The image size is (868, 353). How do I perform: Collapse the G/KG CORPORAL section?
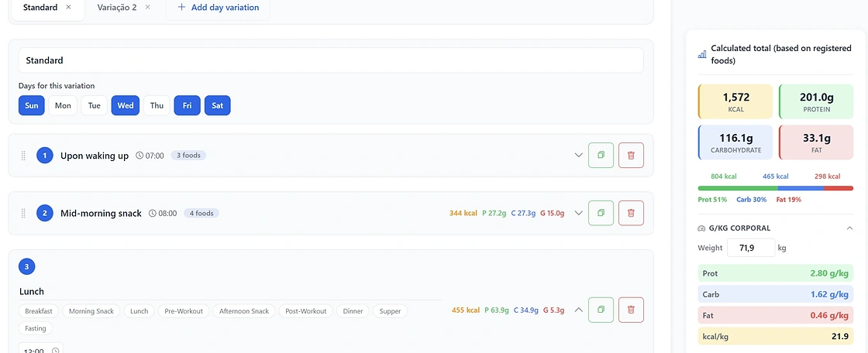pos(849,228)
